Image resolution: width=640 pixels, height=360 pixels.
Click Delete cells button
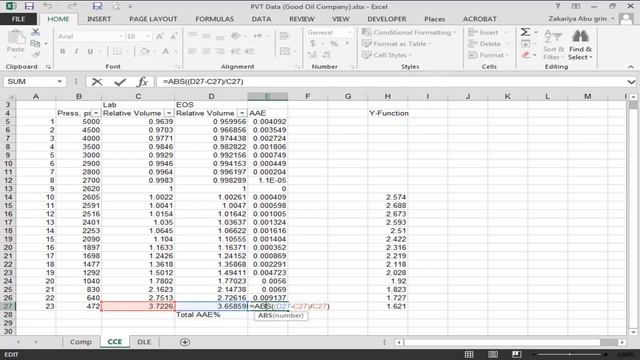(489, 44)
